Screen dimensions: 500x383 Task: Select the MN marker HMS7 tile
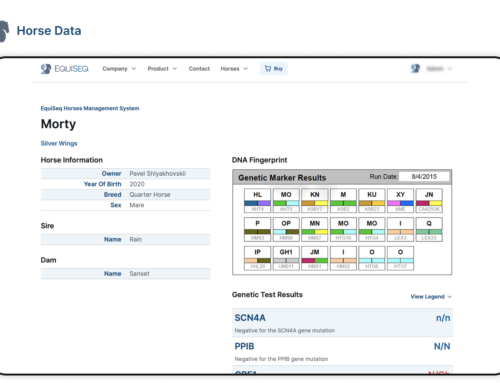point(315,229)
